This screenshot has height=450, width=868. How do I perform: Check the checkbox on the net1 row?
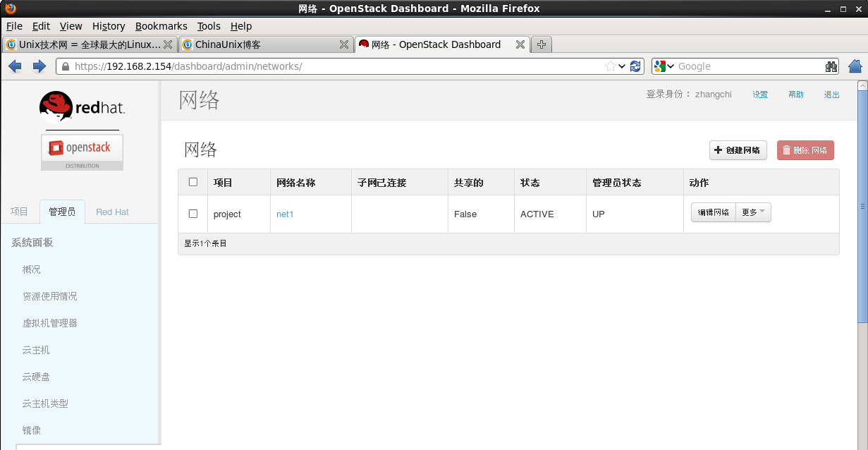click(x=192, y=214)
